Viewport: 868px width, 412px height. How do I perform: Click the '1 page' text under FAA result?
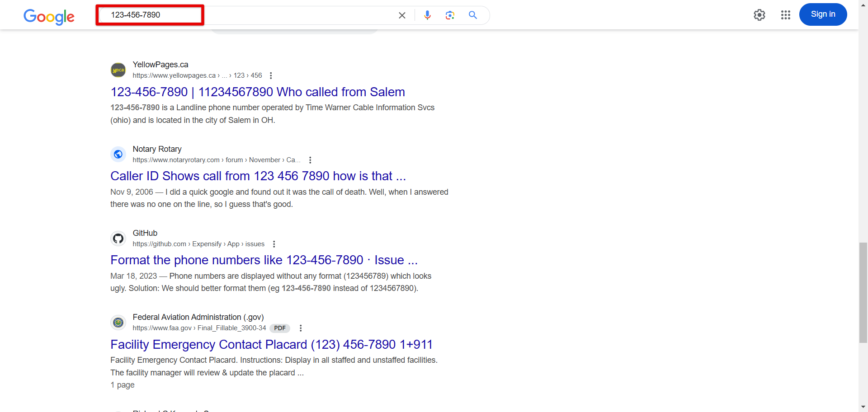coord(123,385)
